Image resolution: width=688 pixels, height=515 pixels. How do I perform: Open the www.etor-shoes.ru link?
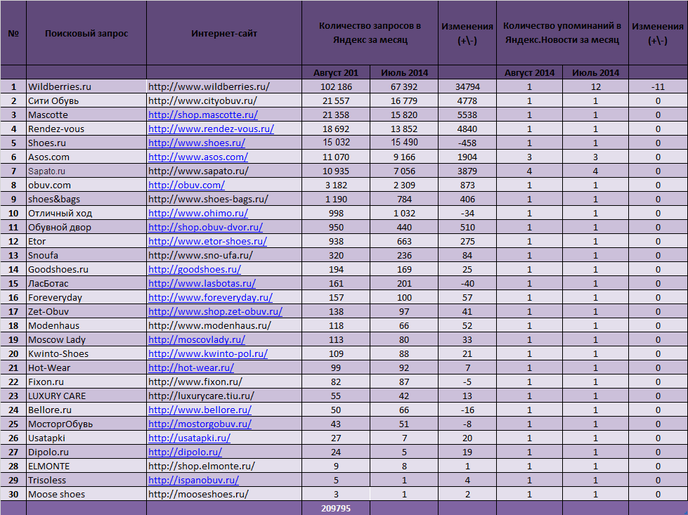(x=208, y=241)
